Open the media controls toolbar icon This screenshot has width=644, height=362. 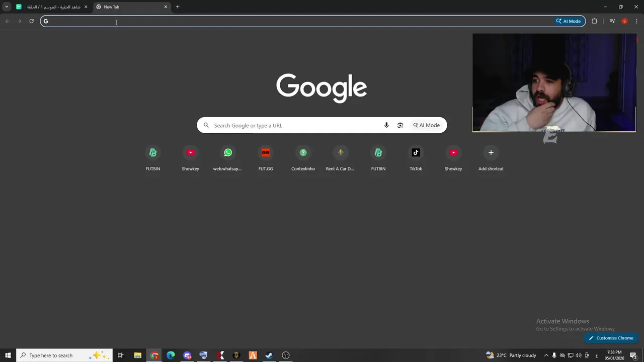[x=612, y=21]
